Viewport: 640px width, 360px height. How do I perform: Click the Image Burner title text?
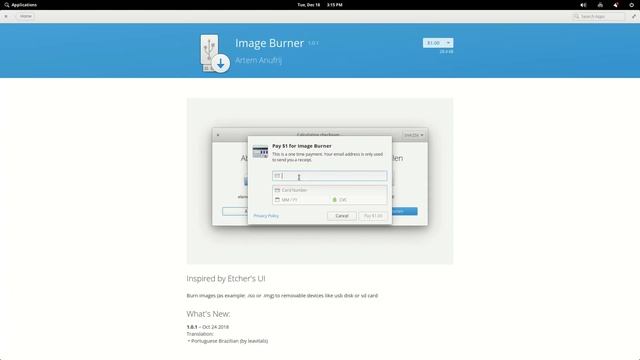click(x=269, y=43)
